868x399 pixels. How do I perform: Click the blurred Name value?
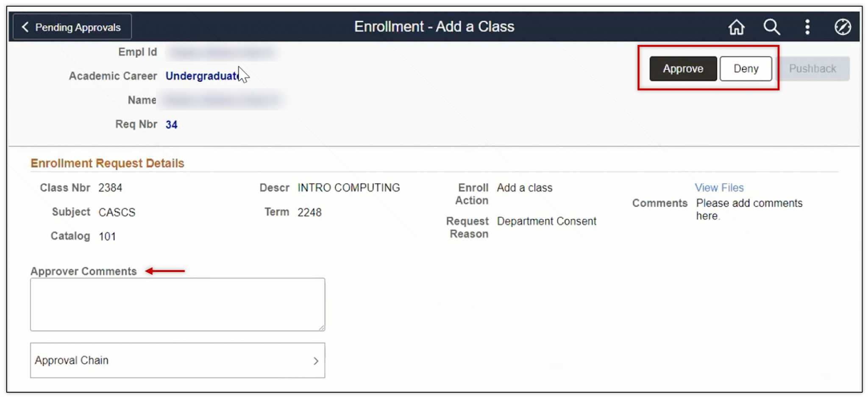(222, 100)
